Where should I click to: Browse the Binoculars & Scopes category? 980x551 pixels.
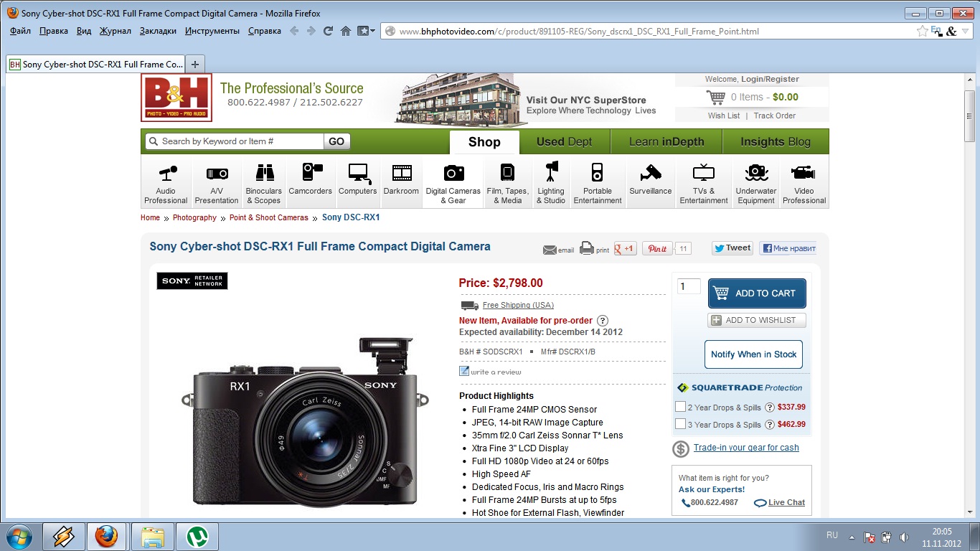click(x=264, y=184)
